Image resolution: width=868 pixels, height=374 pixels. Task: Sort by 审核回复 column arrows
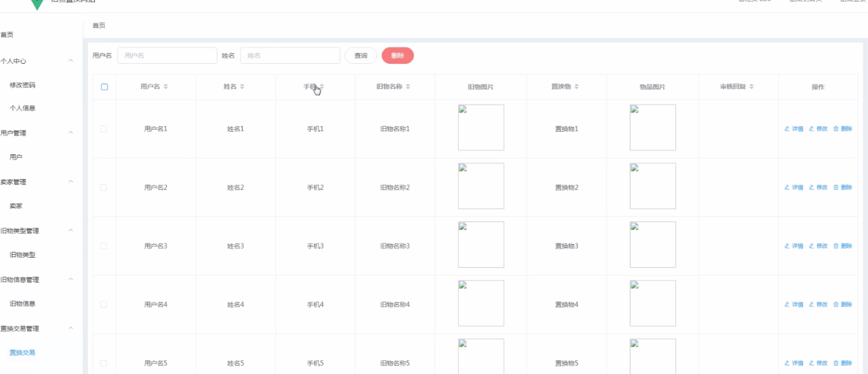pyautogui.click(x=751, y=87)
